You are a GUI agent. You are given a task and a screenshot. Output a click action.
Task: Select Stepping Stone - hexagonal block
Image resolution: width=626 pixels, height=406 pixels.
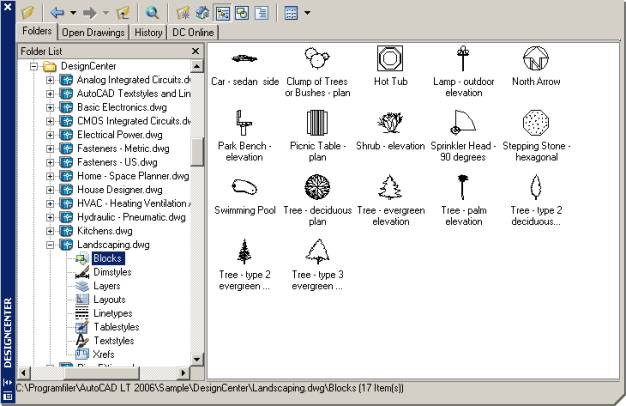click(x=536, y=136)
